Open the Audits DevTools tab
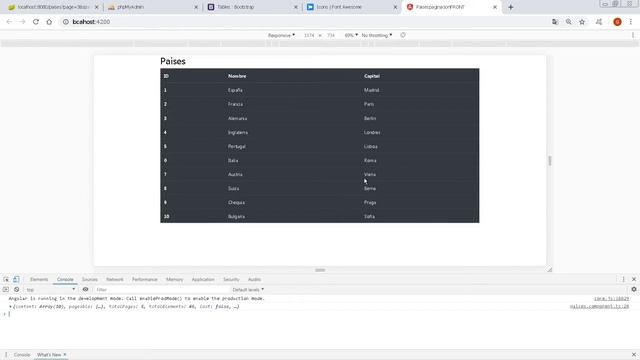Screen dimensions: 640x360 (x=254, y=279)
